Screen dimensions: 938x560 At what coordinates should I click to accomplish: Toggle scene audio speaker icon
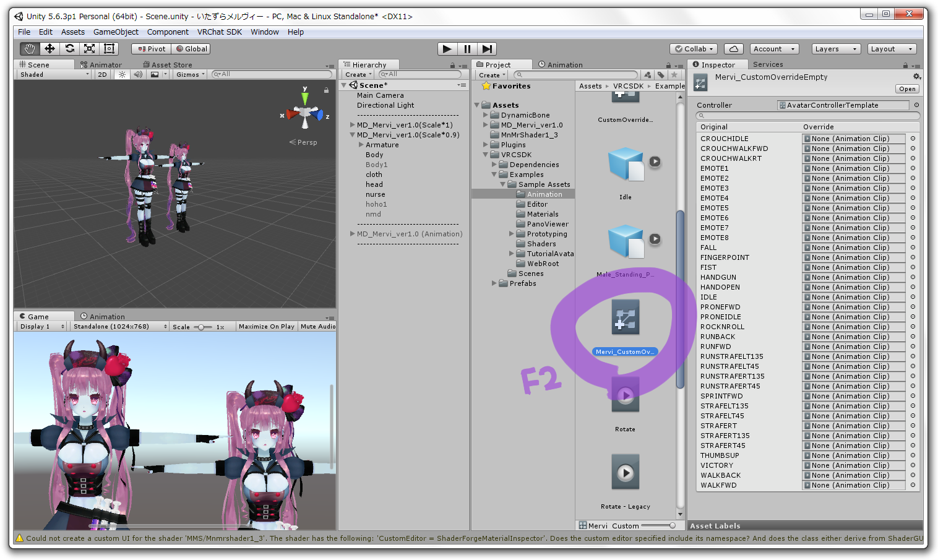pyautogui.click(x=138, y=74)
